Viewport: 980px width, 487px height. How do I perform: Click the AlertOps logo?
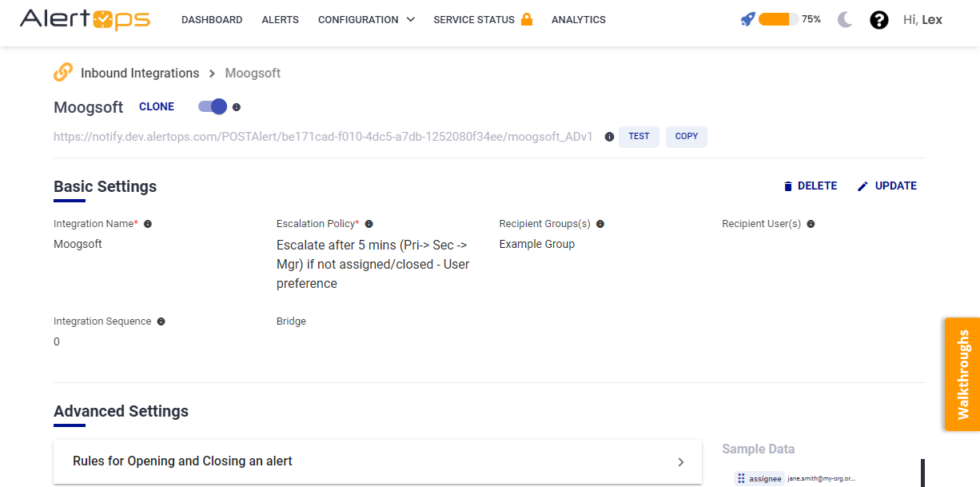coord(85,20)
